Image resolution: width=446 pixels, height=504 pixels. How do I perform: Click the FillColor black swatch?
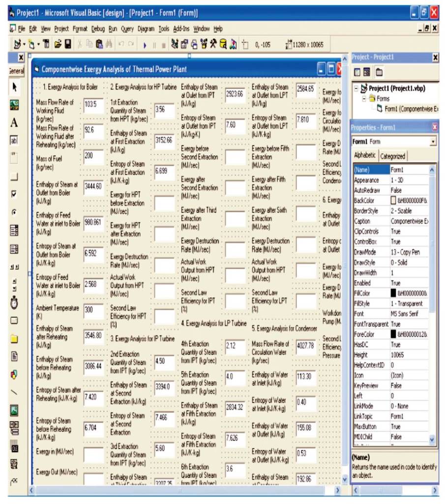(393, 293)
